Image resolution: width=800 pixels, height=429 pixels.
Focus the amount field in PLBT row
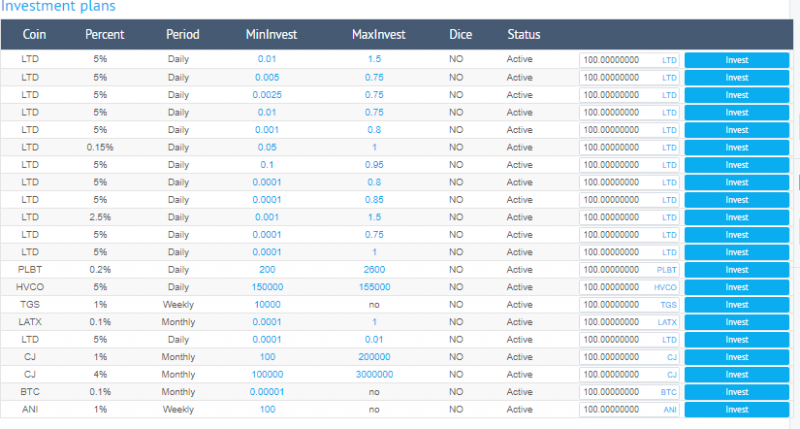[629, 270]
